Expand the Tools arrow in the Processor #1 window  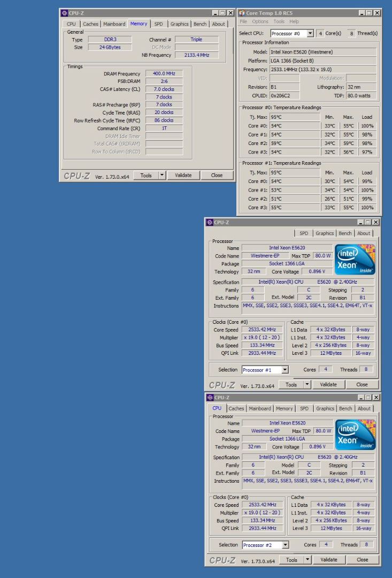307,384
